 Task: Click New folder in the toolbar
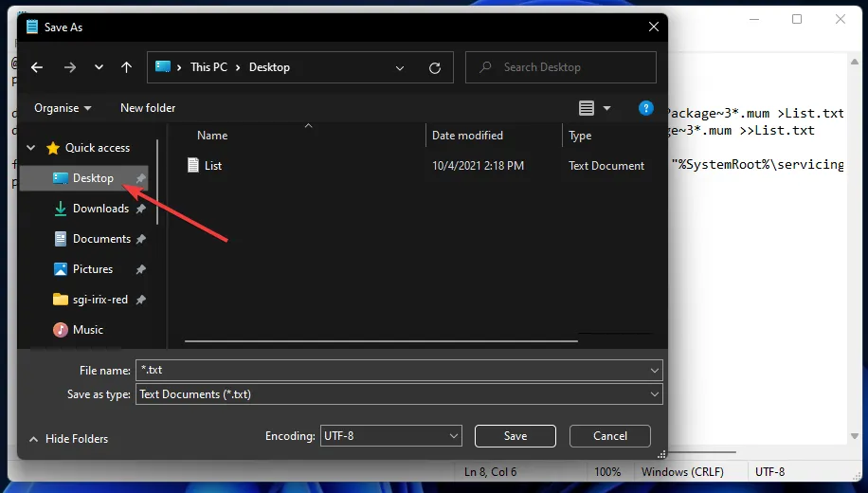pos(148,108)
